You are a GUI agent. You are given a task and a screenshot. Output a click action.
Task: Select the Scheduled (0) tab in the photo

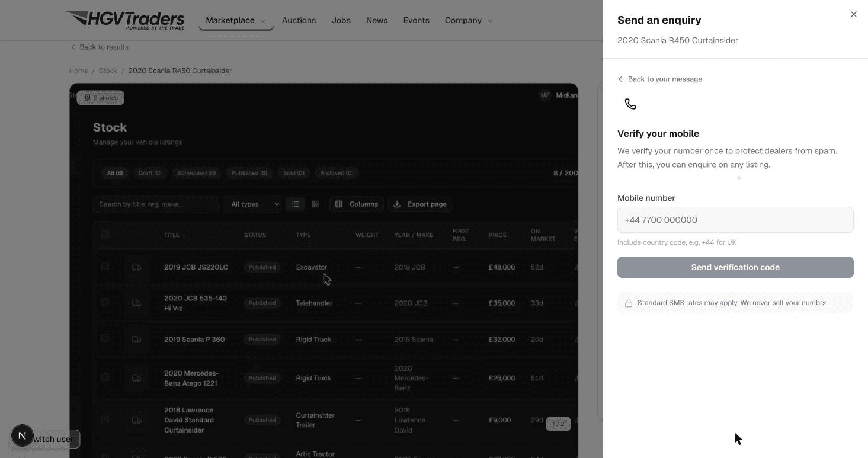pos(197,173)
